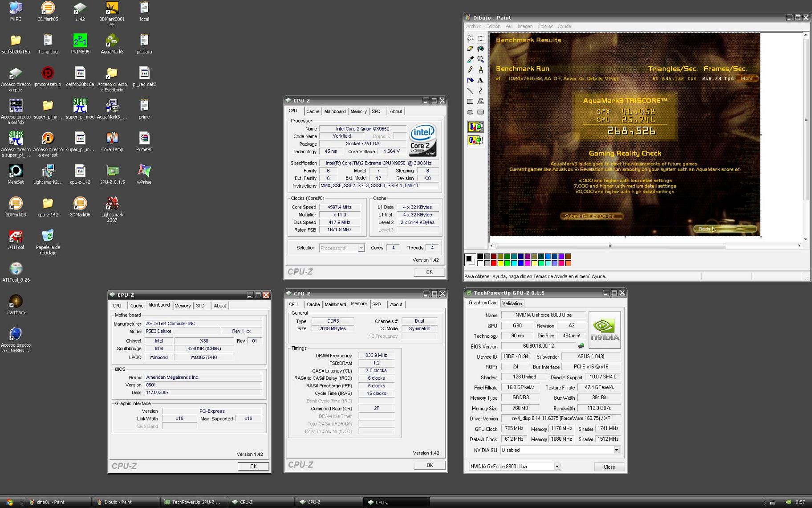Pick the orange color swatch in palette

point(568,263)
